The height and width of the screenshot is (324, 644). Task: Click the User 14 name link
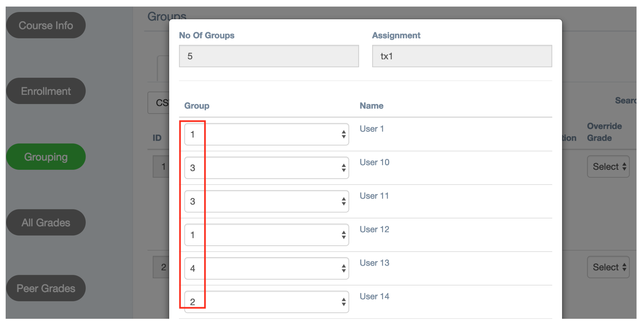pos(374,296)
